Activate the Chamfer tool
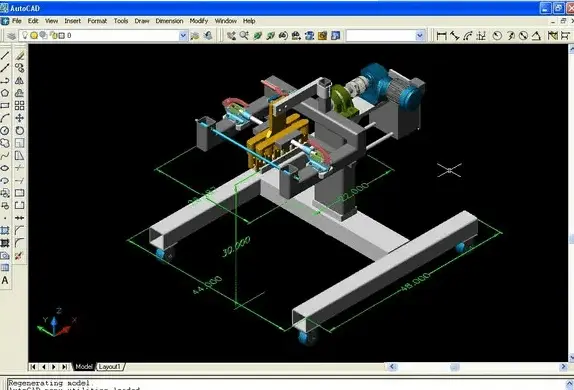The image size is (574, 390). pyautogui.click(x=19, y=230)
